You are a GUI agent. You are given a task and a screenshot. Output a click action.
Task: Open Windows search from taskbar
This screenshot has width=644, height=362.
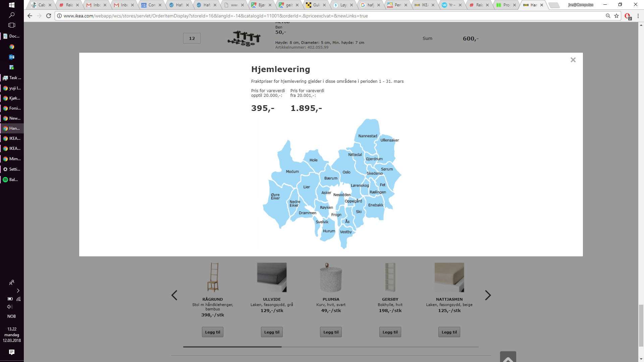[x=12, y=15]
